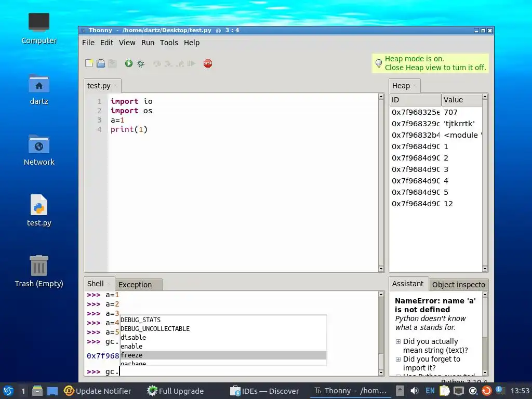The height and width of the screenshot is (399, 532).
Task: Switch to the Exception tab
Action: (138, 285)
